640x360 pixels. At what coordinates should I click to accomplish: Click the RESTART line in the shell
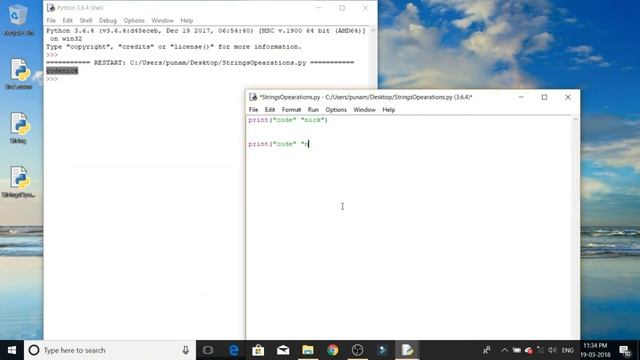(200, 62)
